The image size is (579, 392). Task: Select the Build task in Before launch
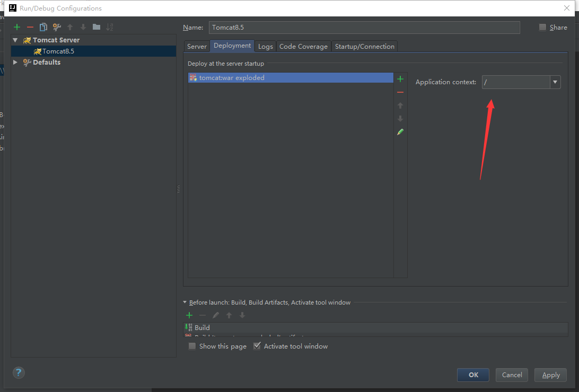(375, 327)
